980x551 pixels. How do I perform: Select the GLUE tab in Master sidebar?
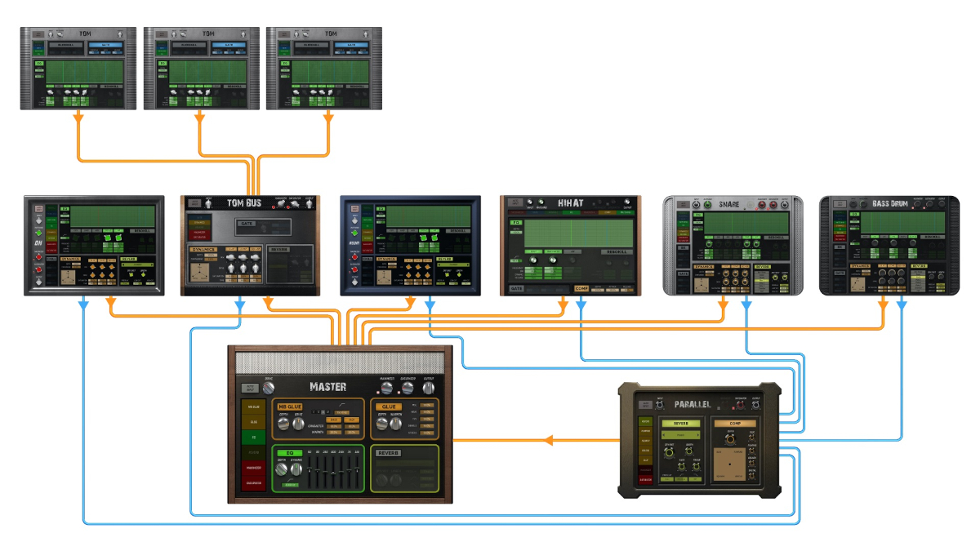(254, 422)
